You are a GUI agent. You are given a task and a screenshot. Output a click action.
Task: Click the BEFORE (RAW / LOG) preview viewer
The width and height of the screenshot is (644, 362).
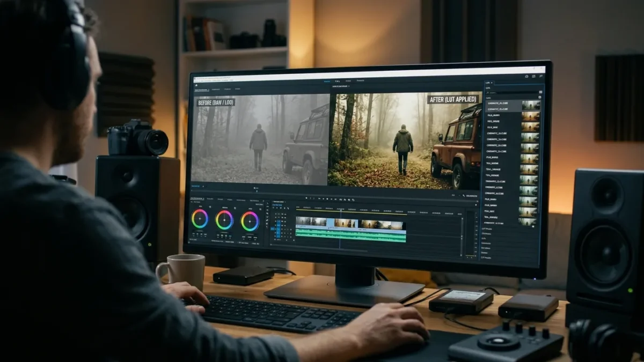pos(260,138)
